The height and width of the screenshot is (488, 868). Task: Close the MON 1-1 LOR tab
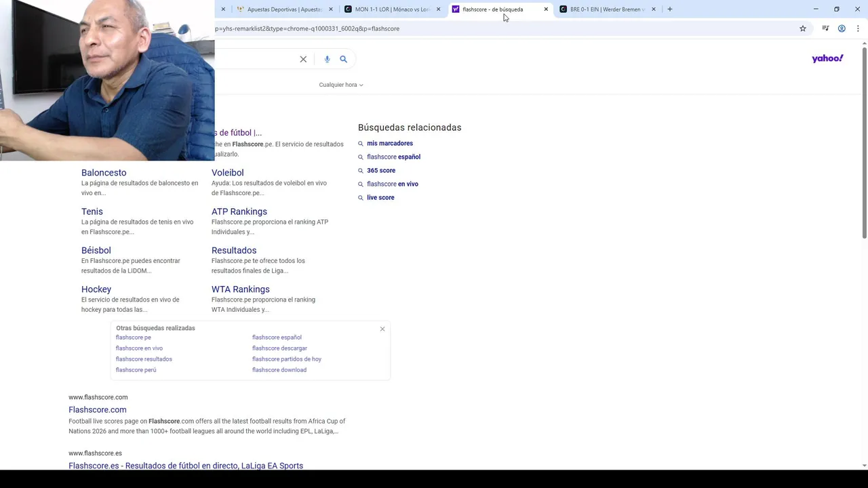tap(438, 9)
